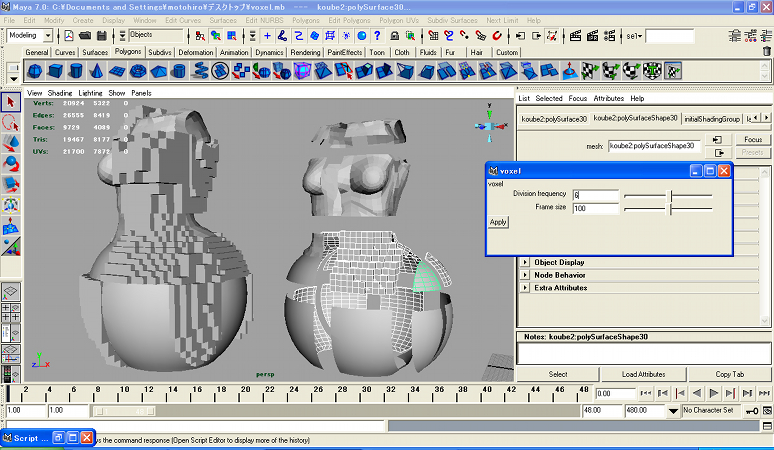Create a polygon cone from the shelf
Image resolution: width=774 pixels, height=450 pixels.
point(96,71)
